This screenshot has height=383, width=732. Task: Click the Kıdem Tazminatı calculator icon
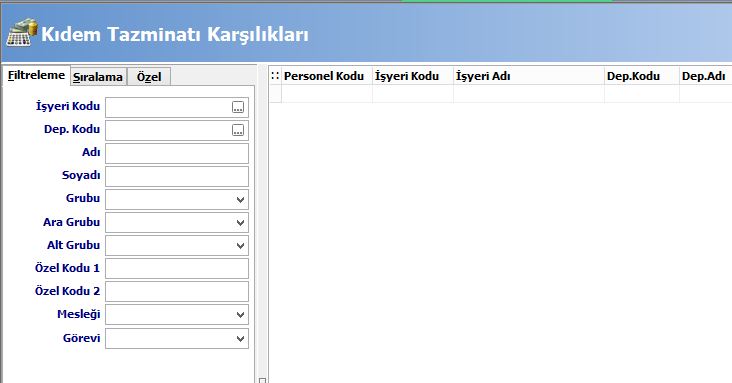[21, 33]
